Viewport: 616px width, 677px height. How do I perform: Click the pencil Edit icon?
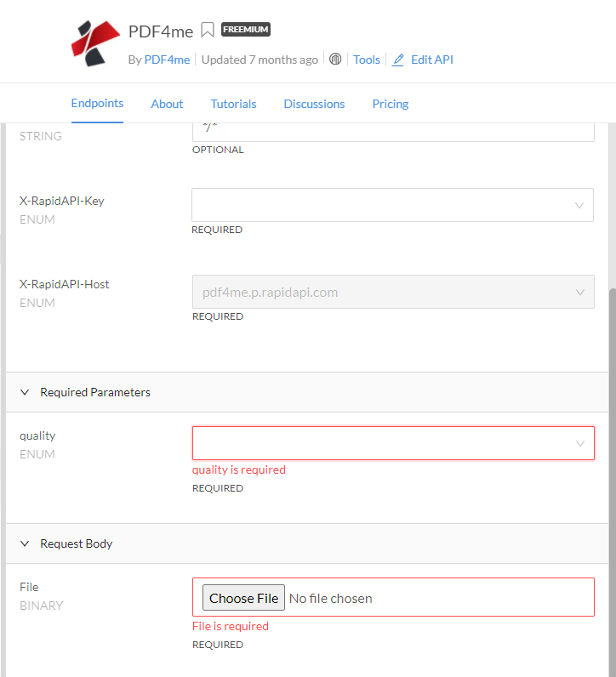[x=398, y=60]
